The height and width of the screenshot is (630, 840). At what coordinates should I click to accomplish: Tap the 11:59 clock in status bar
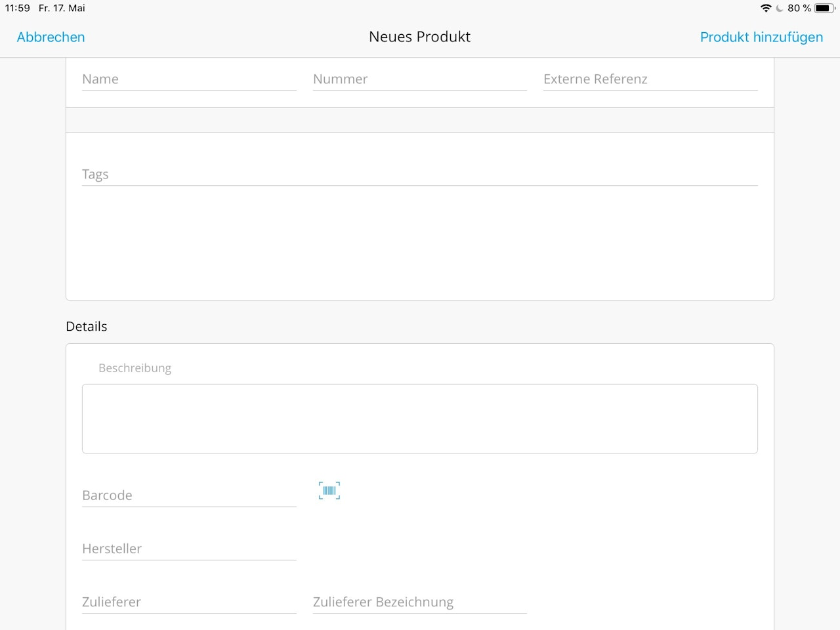18,8
